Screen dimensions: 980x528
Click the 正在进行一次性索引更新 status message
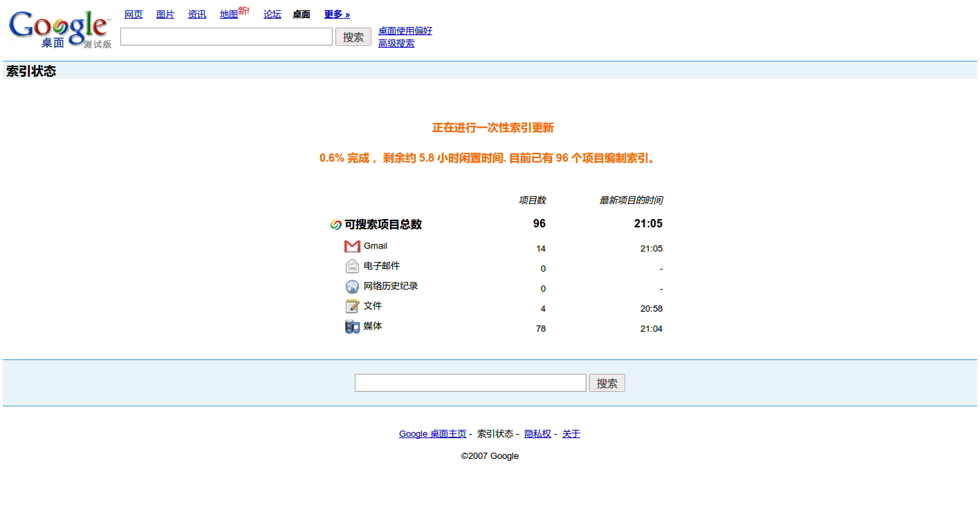493,128
